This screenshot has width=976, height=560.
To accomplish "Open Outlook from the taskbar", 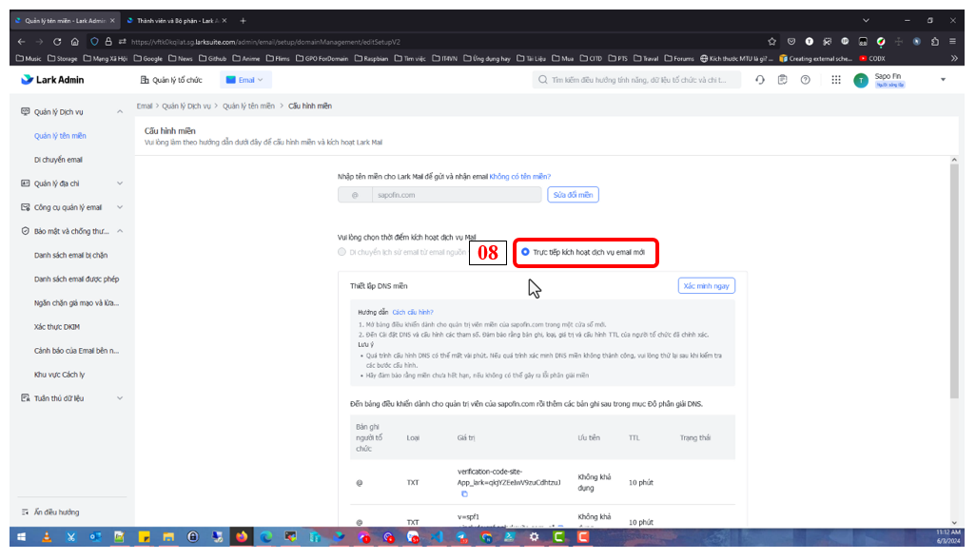I will coord(95,537).
